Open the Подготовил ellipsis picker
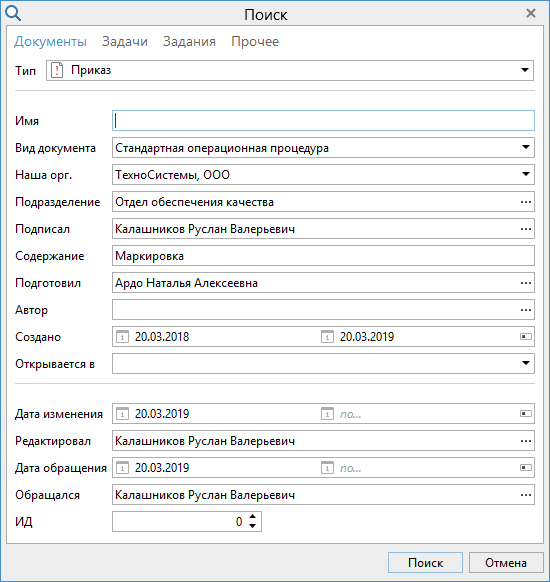Screen dimensions: 550x582 526,283
